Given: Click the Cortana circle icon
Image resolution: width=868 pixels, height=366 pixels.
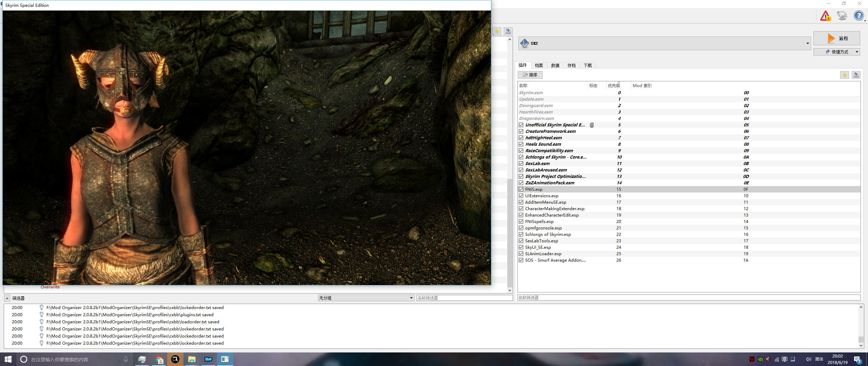Looking at the screenshot, I should (x=24, y=359).
